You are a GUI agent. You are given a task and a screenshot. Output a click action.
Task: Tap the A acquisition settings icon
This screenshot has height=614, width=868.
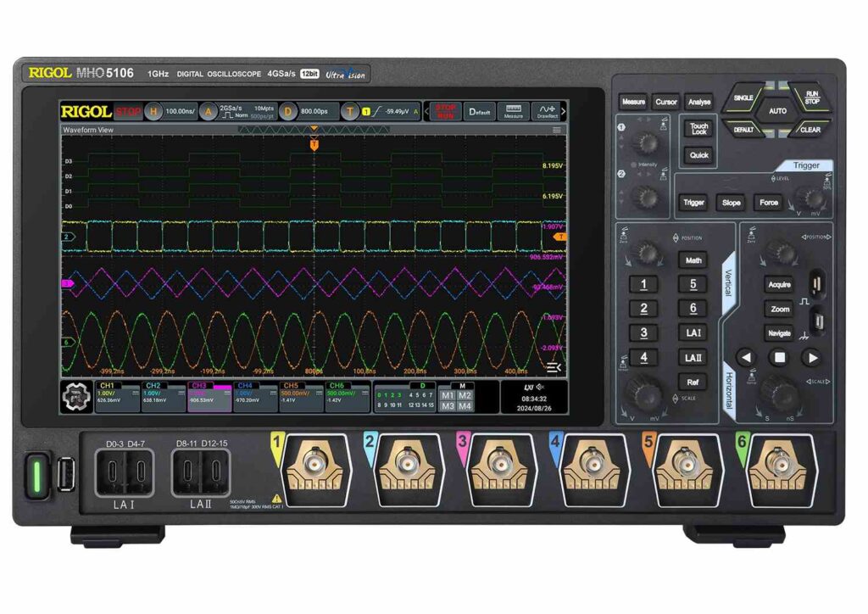(x=209, y=112)
